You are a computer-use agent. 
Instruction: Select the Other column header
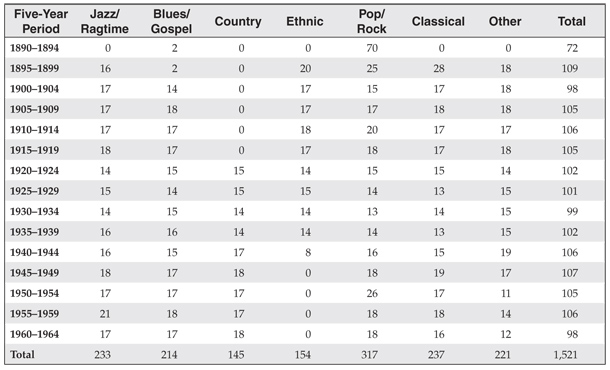[x=505, y=21]
